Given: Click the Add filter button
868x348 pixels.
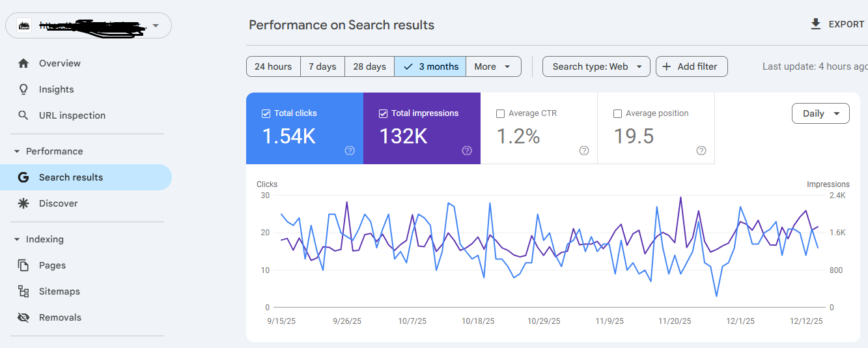Looking at the screenshot, I should click(691, 66).
